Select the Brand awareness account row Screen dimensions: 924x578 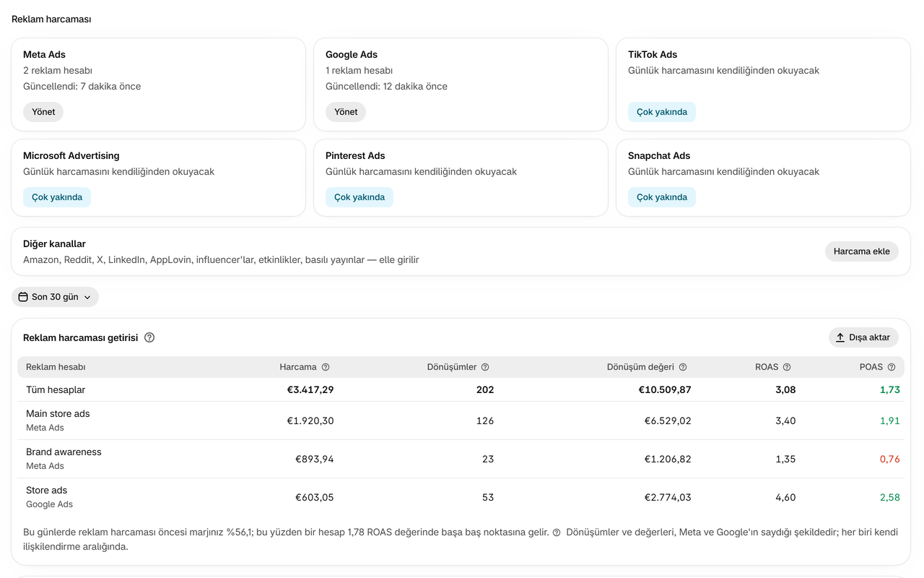[461, 459]
